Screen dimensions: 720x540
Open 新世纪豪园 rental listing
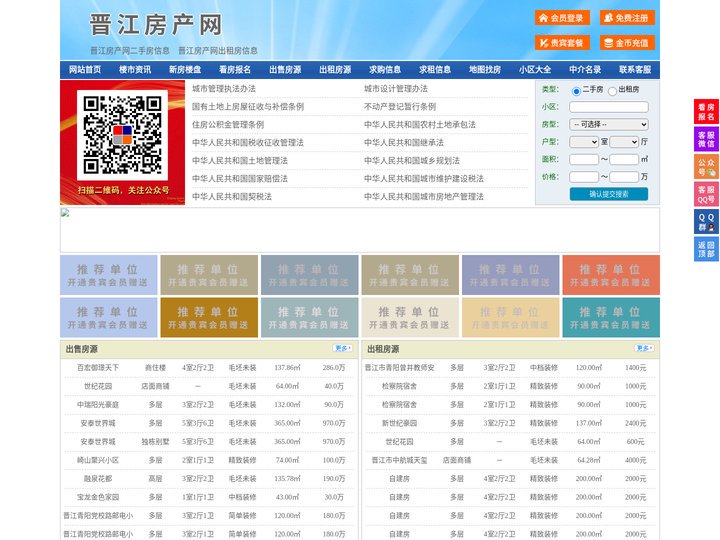click(x=399, y=423)
